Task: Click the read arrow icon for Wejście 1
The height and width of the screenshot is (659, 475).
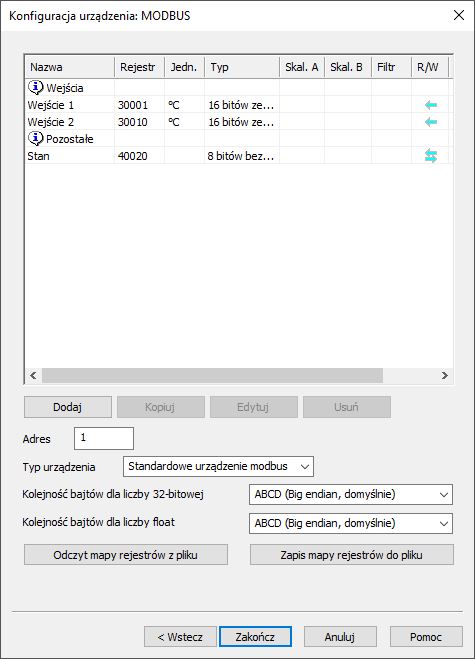Action: 430,105
